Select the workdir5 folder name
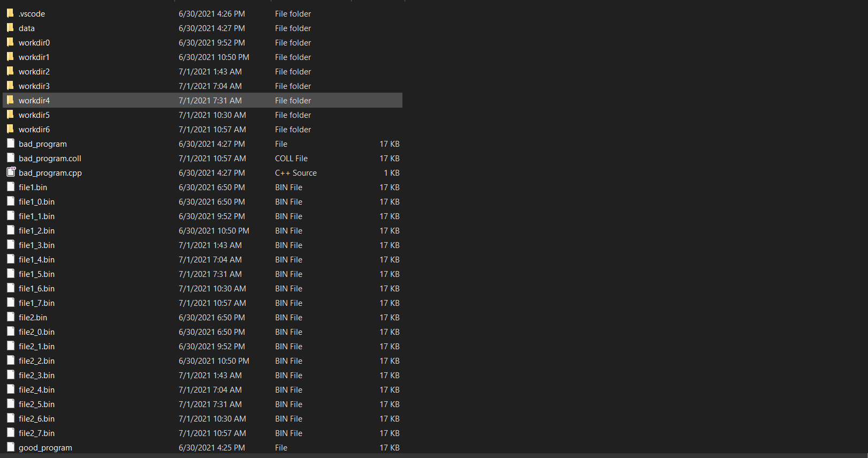This screenshot has height=458, width=868. [x=34, y=115]
